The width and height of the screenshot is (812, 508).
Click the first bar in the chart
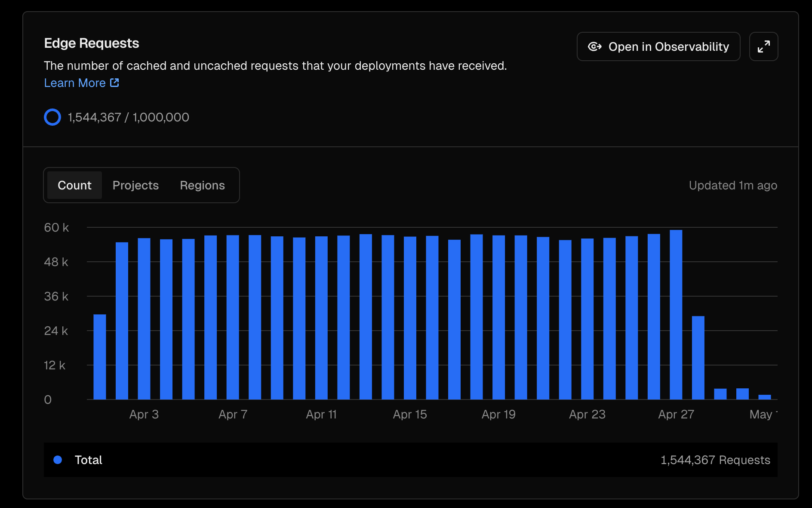100,356
